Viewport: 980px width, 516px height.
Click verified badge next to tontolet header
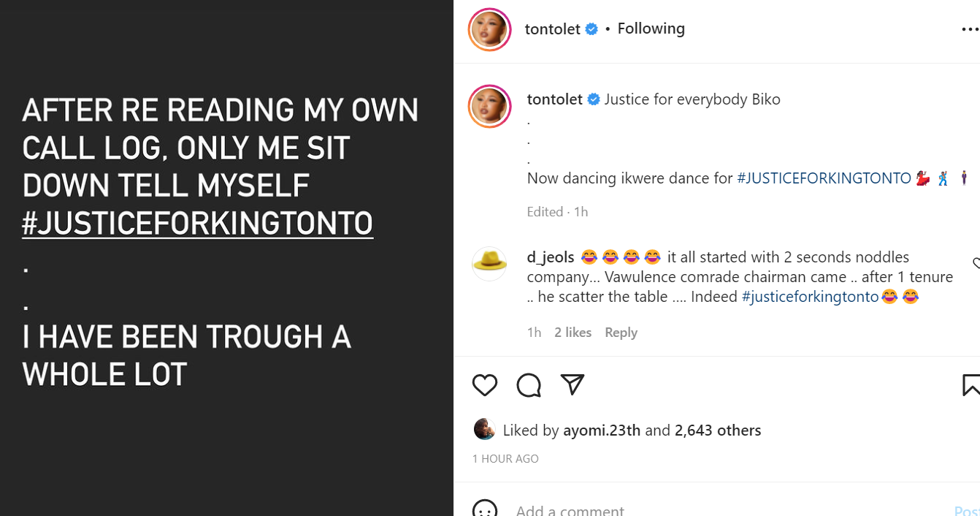coord(592,29)
